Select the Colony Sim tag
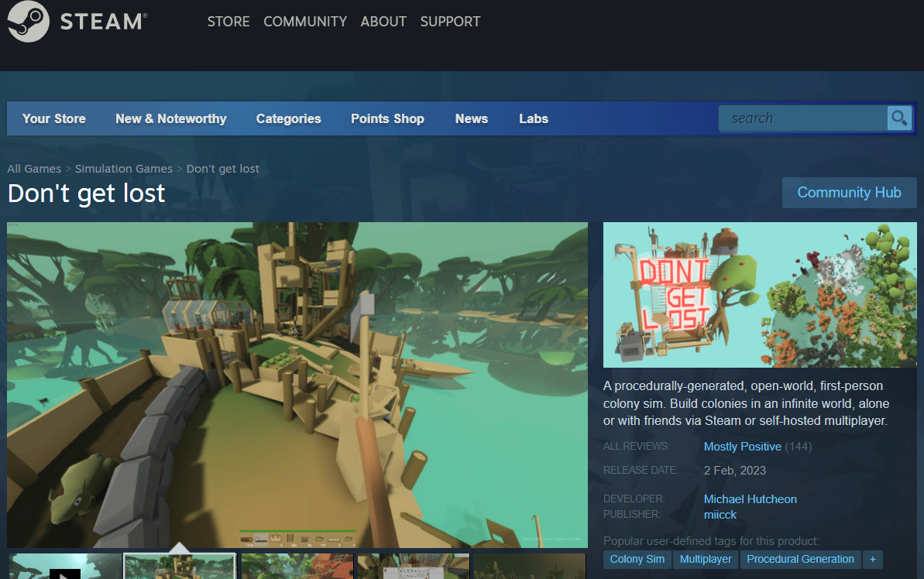This screenshot has width=924, height=579. 637,559
